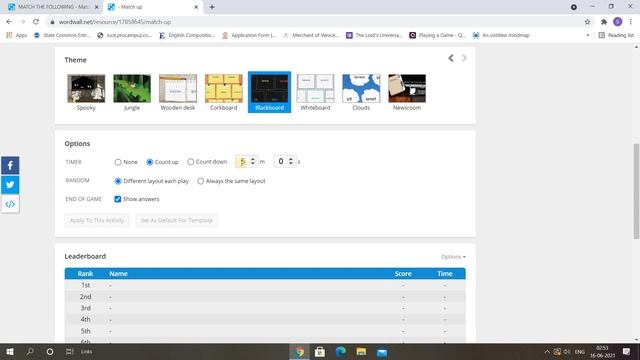Click Set As Default For Template
The width and height of the screenshot is (640, 360).
point(176,220)
